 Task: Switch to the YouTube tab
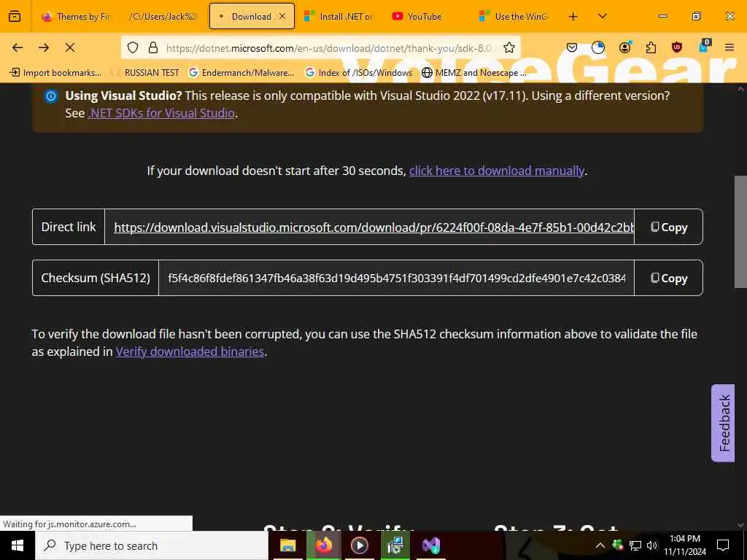coord(425,16)
